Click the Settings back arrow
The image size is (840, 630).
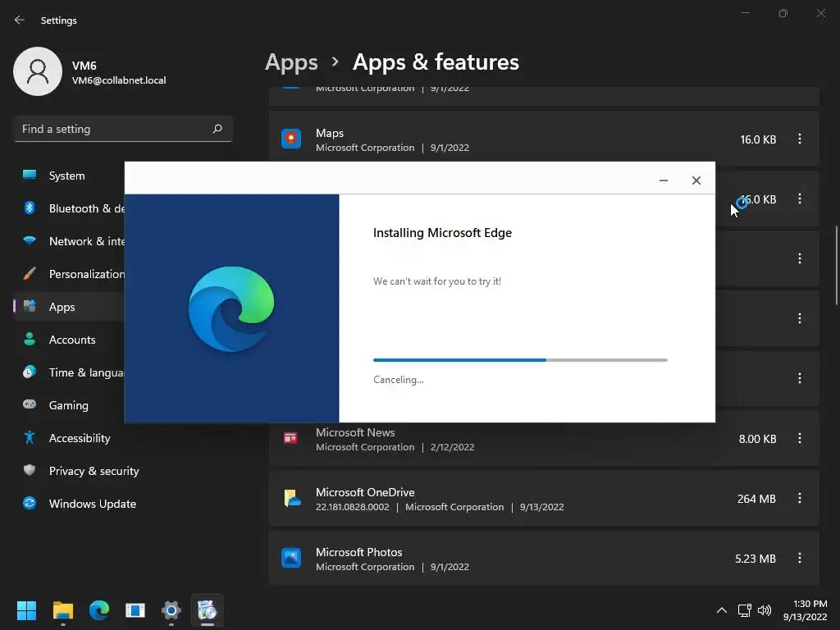point(20,20)
